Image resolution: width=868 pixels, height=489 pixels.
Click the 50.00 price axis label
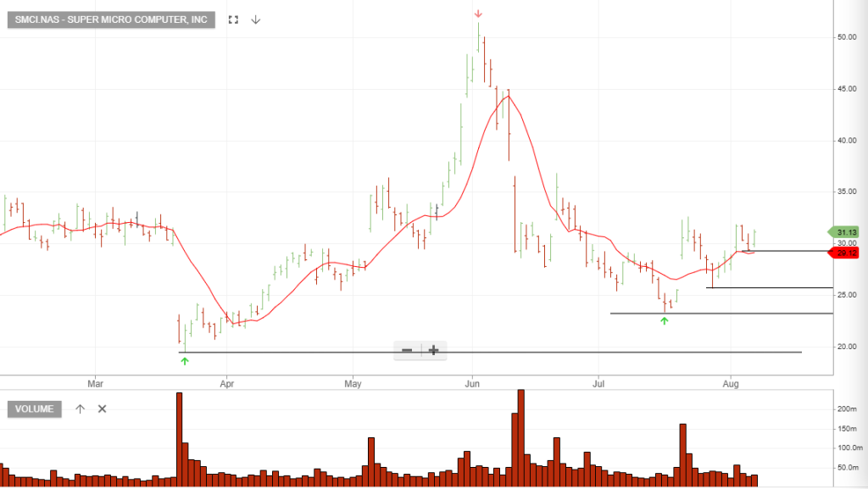(x=847, y=37)
